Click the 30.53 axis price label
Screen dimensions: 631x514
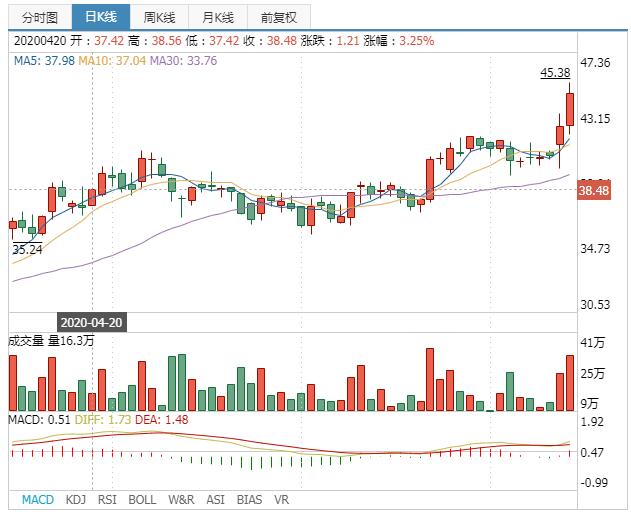coord(595,304)
